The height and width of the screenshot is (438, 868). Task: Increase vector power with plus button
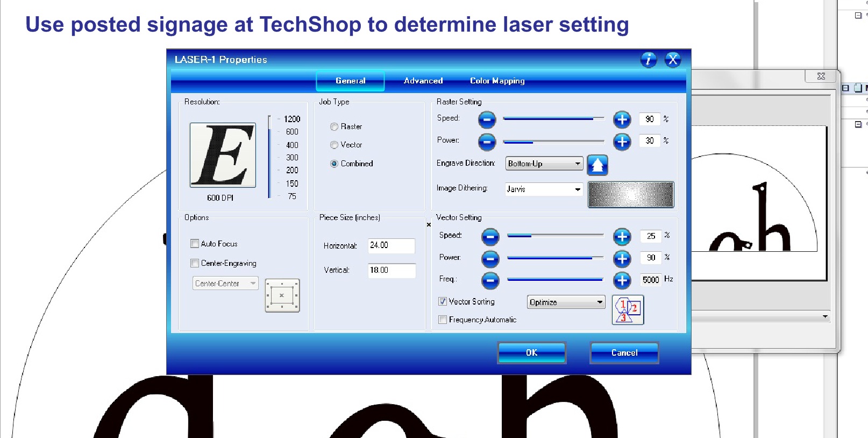point(622,259)
